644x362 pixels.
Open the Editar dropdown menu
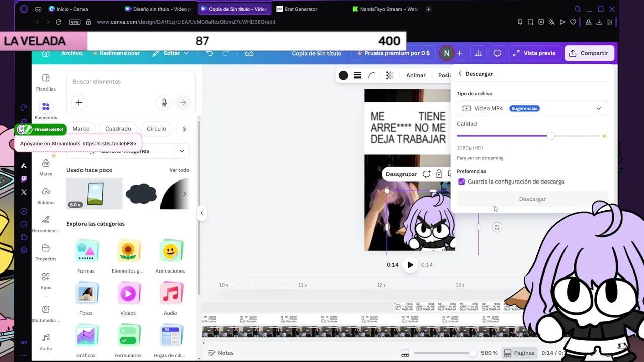point(171,53)
